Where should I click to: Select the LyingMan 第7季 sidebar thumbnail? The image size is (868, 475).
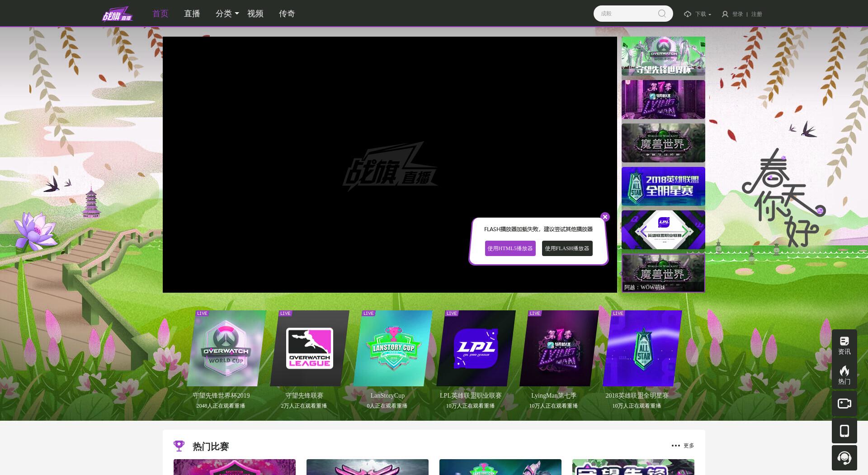[663, 100]
